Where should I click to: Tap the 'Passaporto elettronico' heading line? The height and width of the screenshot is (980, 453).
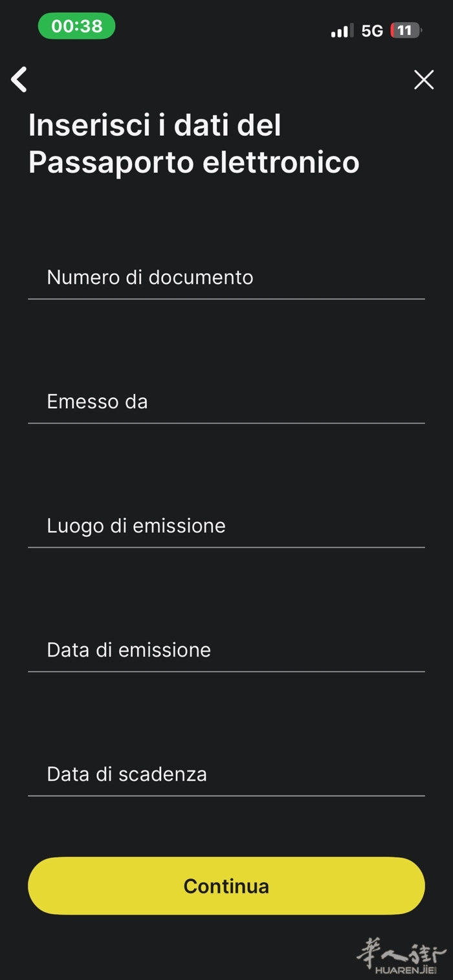tap(193, 162)
